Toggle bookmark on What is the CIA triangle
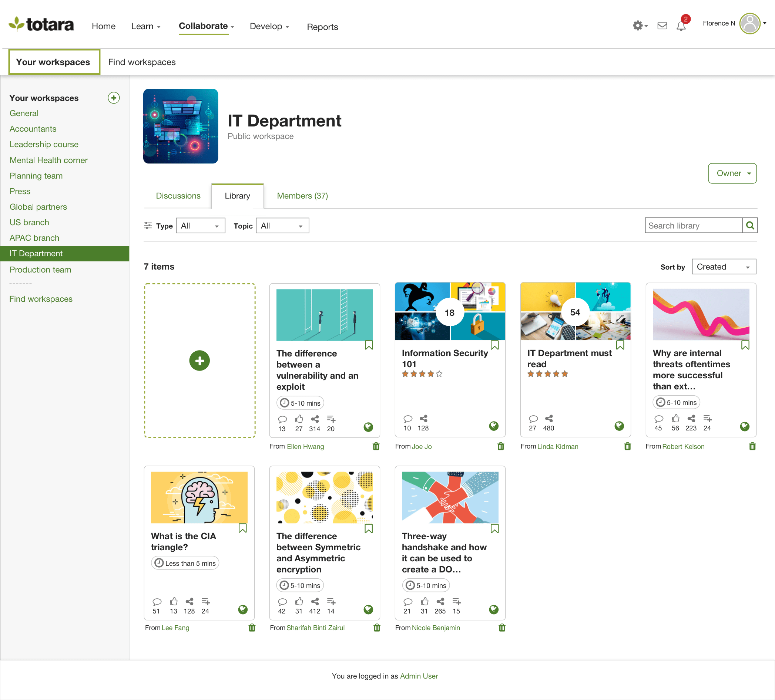775x700 pixels. coord(242,528)
